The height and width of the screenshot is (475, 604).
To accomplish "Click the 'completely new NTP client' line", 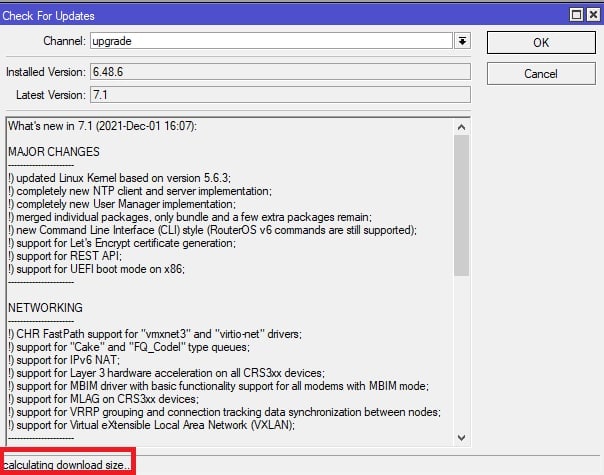I will 140,191.
